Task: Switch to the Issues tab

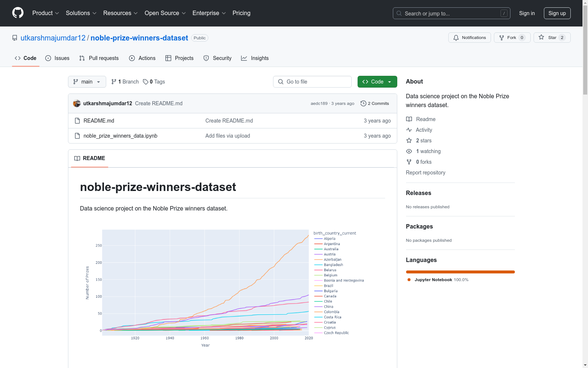Action: point(57,58)
